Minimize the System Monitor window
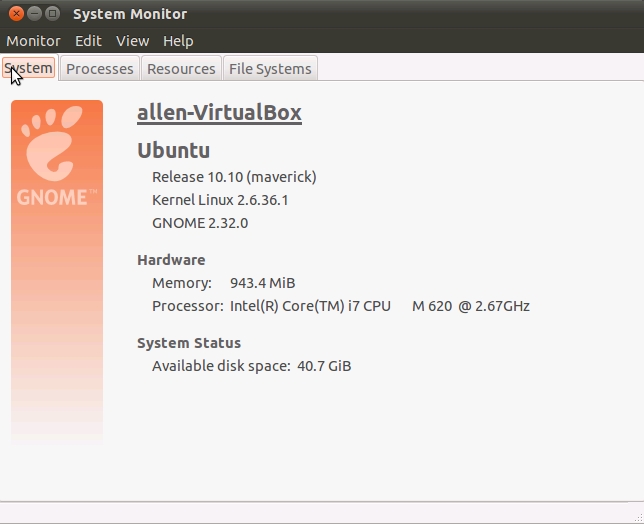The width and height of the screenshot is (644, 524). pyautogui.click(x=34, y=14)
